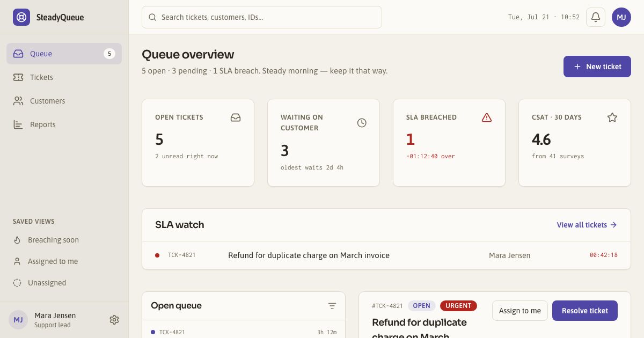This screenshot has width=644, height=338.
Task: Click the 'Support lead' role label
Action: [52, 325]
